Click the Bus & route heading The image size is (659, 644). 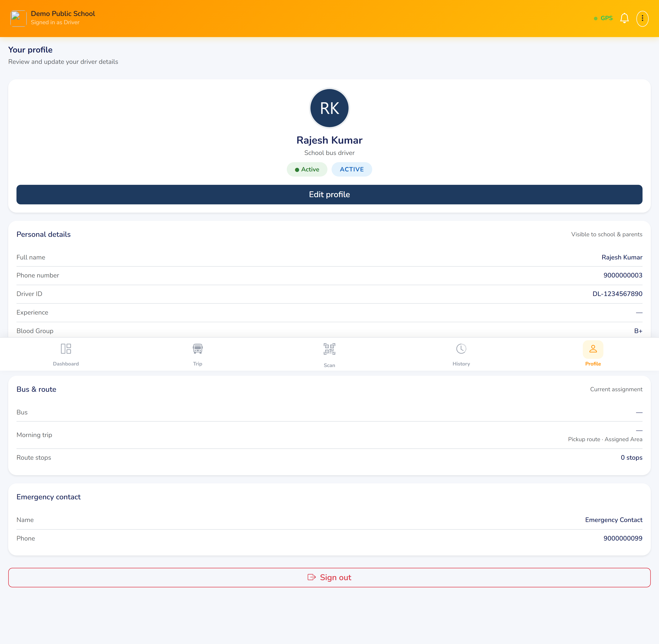click(x=37, y=389)
